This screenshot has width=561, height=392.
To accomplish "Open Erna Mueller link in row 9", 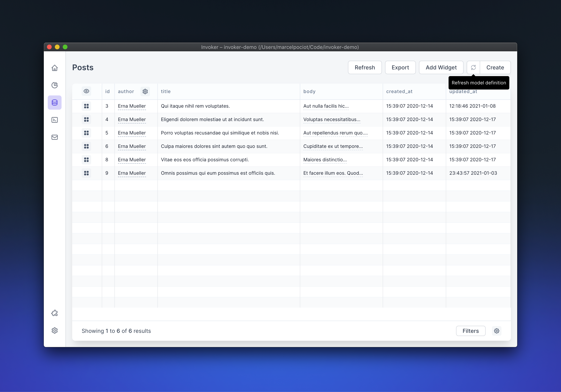I will 132,173.
